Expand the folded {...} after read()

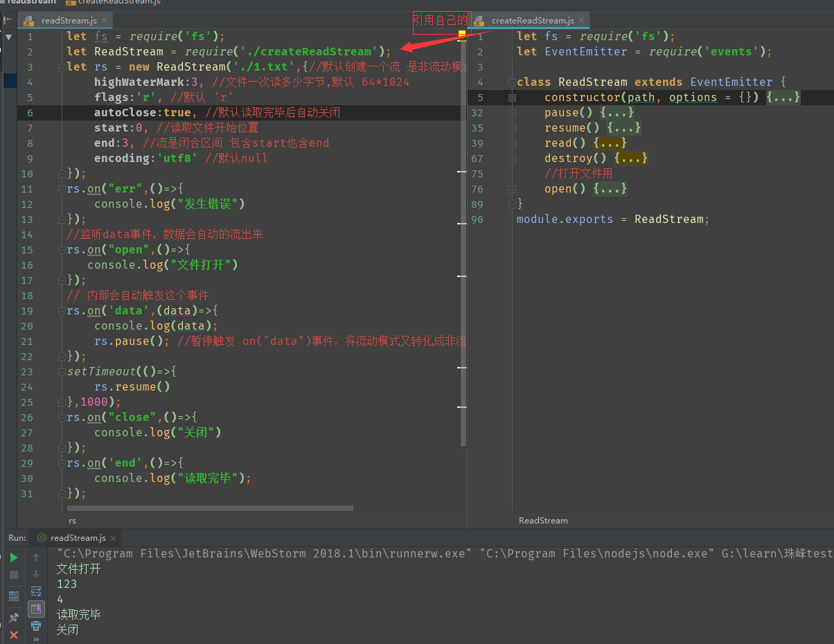[610, 143]
